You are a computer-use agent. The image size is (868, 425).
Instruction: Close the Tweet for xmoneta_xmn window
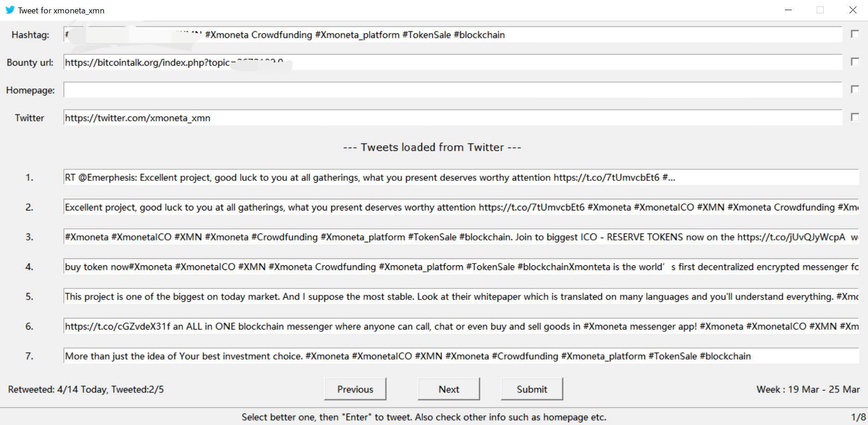point(852,10)
